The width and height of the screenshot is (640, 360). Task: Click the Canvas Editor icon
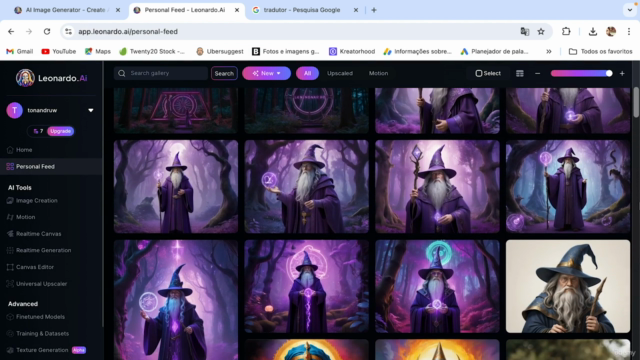coord(10,267)
